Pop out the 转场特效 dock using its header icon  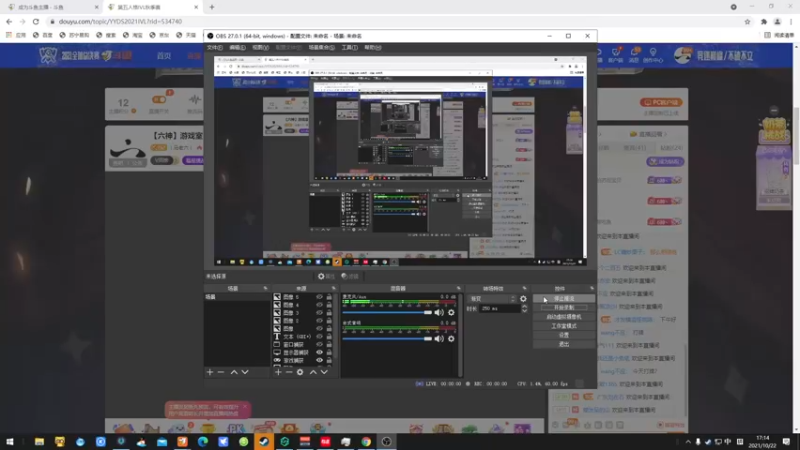click(524, 288)
